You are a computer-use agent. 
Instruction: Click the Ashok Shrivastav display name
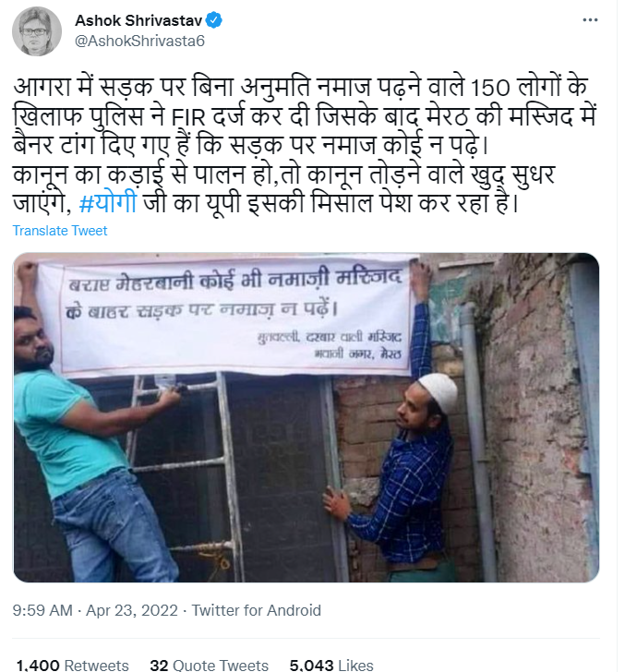(138, 21)
